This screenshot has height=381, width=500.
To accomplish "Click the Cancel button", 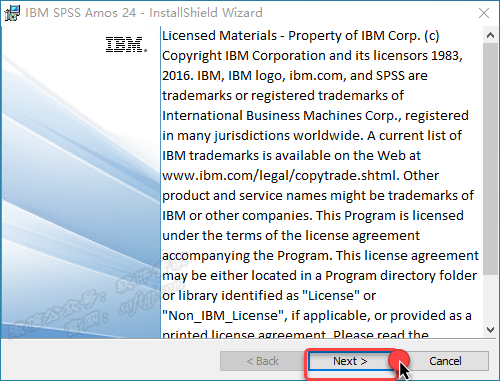I will pyautogui.click(x=445, y=361).
